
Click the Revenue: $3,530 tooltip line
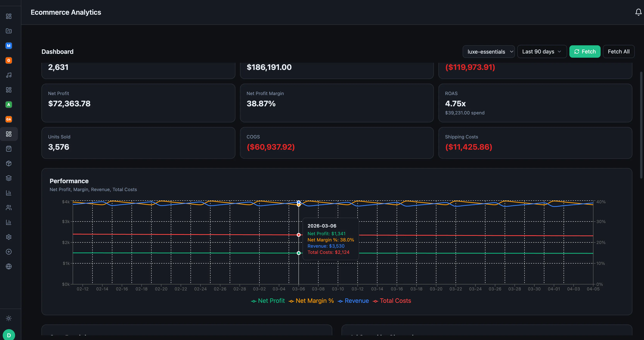tap(326, 246)
